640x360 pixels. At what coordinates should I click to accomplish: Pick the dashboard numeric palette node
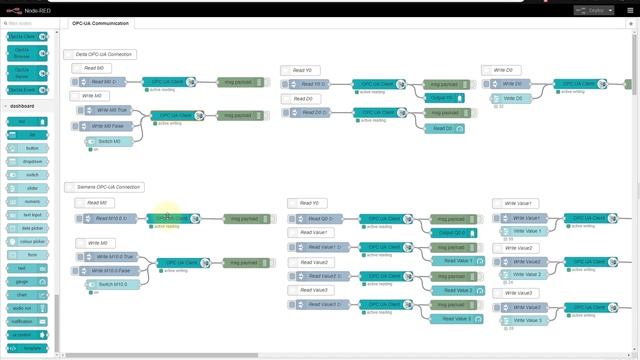coord(27,202)
